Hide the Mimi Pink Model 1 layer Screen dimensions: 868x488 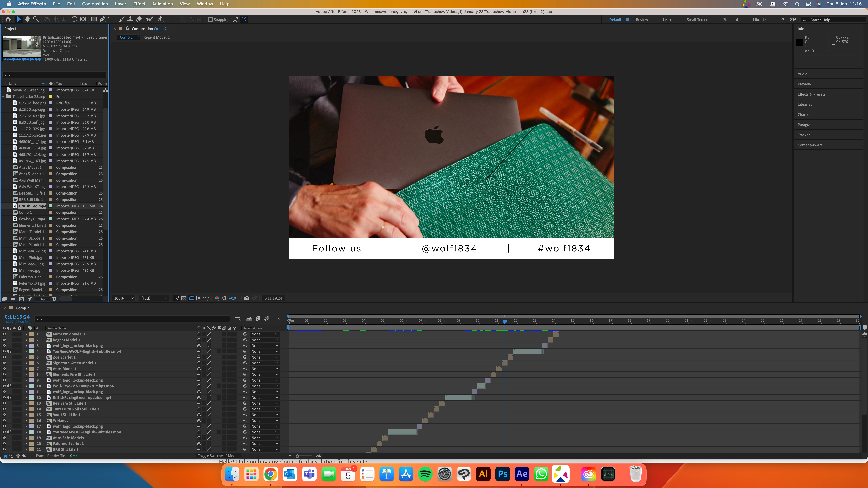(x=4, y=334)
